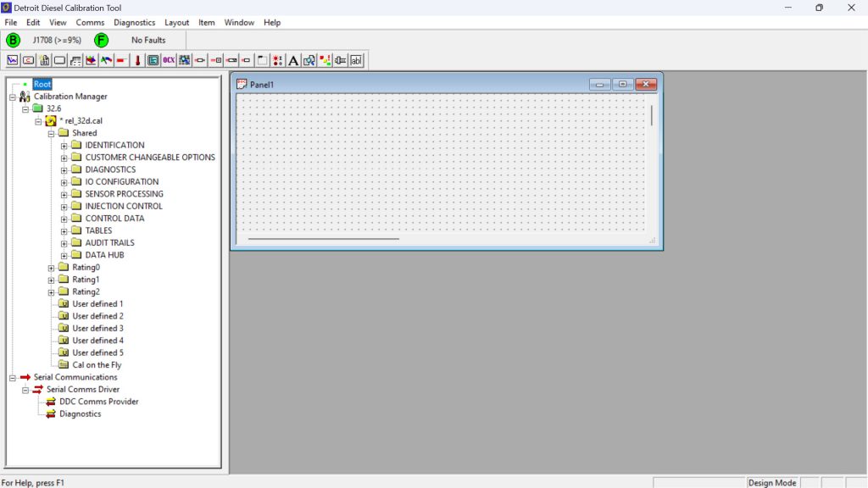The height and width of the screenshot is (488, 868).
Task: Select User defined 3 item
Action: [97, 329]
